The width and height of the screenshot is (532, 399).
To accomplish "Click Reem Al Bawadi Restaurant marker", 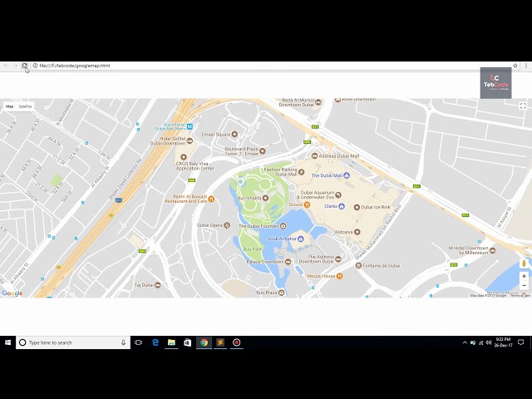I will pyautogui.click(x=211, y=199).
